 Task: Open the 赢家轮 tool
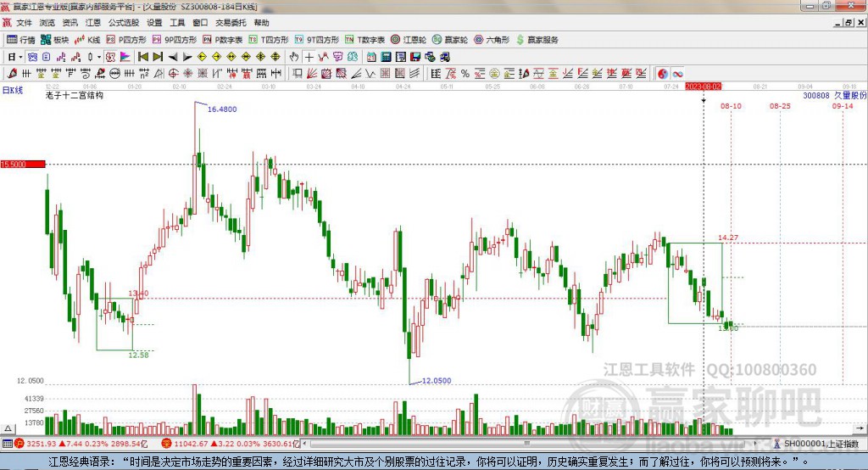coord(450,40)
